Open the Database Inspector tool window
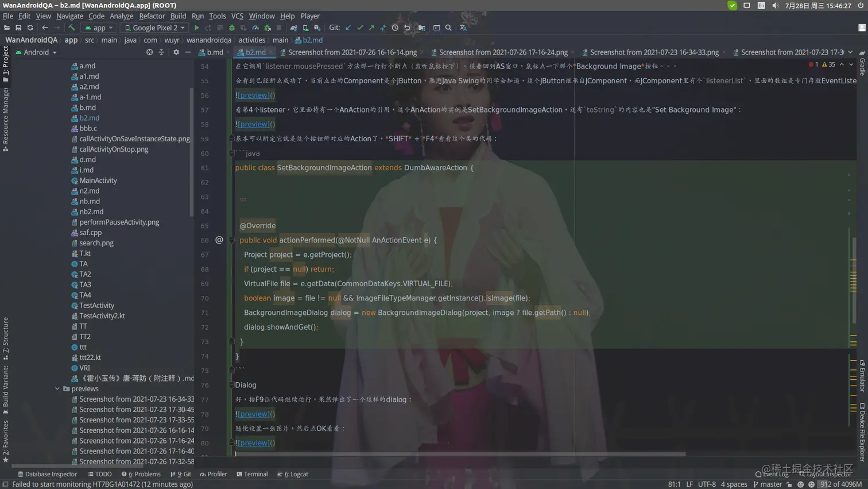The image size is (868, 489). (47, 475)
